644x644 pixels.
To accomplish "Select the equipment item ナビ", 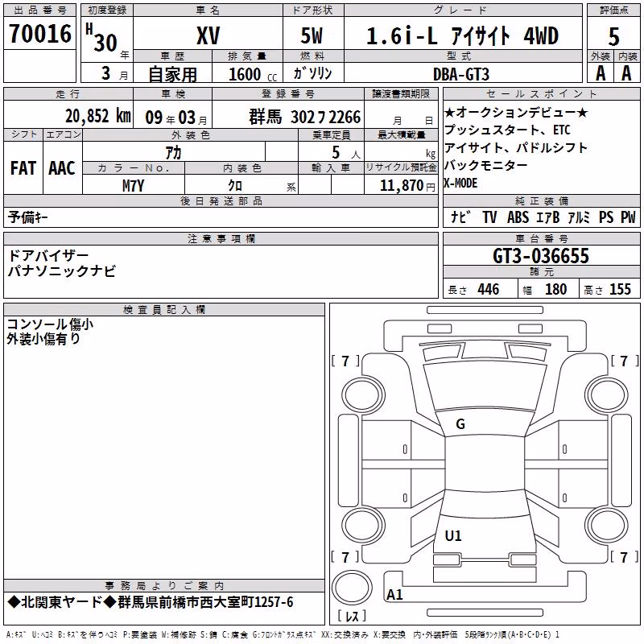I will click(460, 217).
